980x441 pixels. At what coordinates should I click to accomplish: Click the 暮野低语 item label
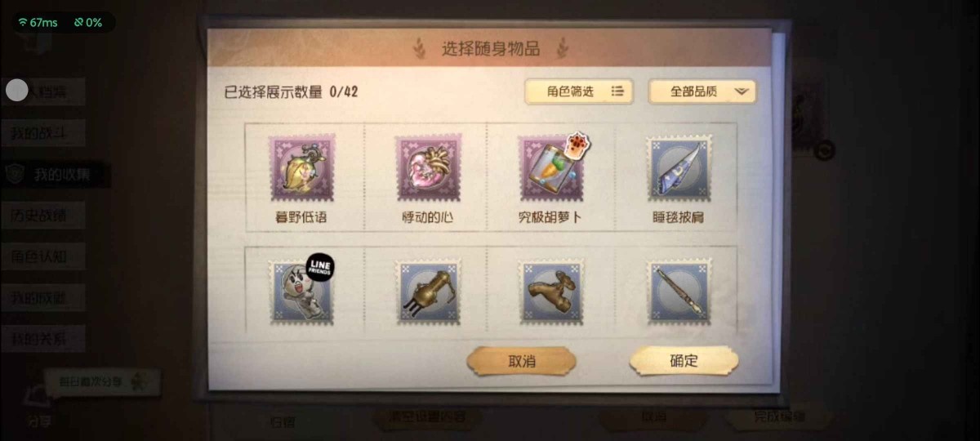point(301,218)
